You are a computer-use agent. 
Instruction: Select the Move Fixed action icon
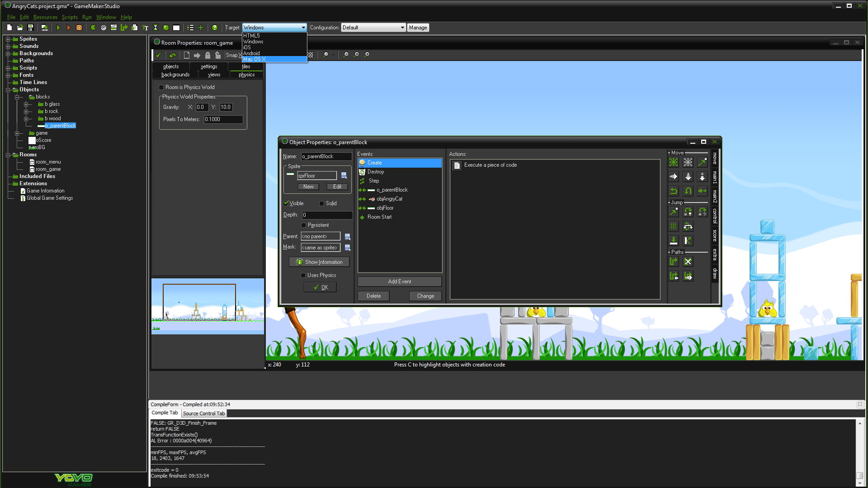coord(674,162)
